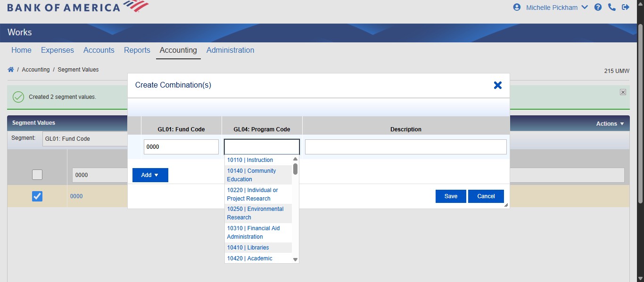Open the help question mark icon
Viewport: 644px width, 282px height.
(x=598, y=7)
